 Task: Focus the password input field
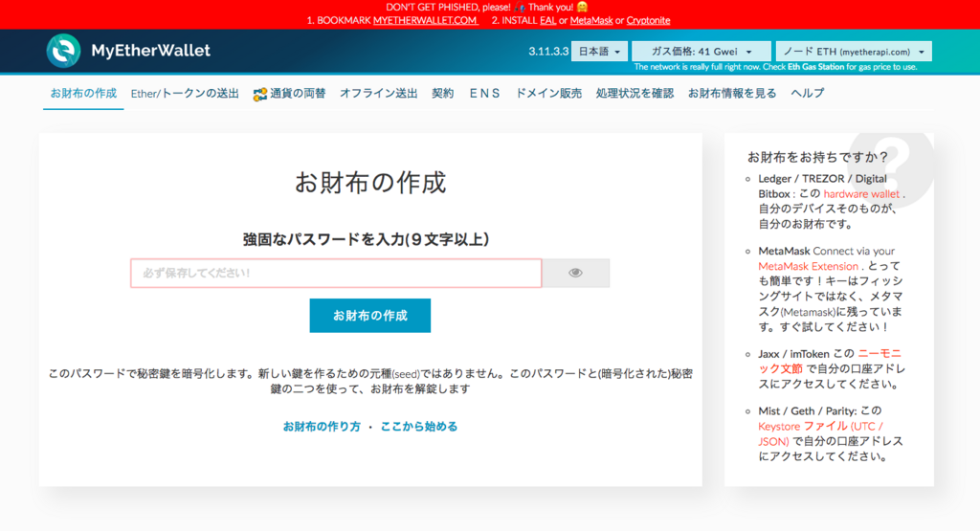336,273
